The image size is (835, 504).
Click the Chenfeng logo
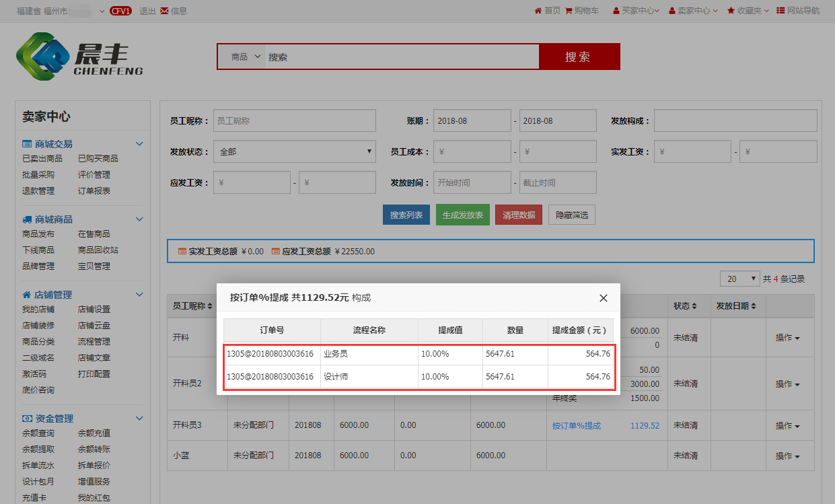click(x=79, y=57)
